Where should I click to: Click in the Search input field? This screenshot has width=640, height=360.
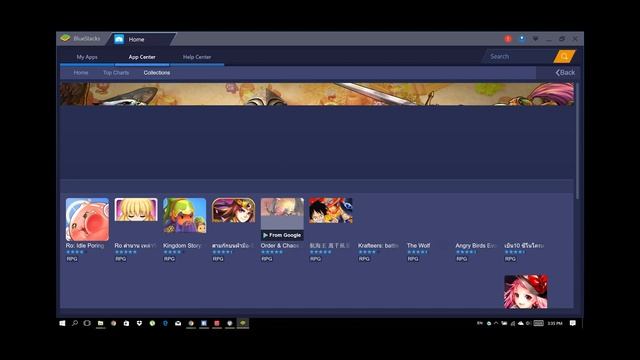coord(519,57)
